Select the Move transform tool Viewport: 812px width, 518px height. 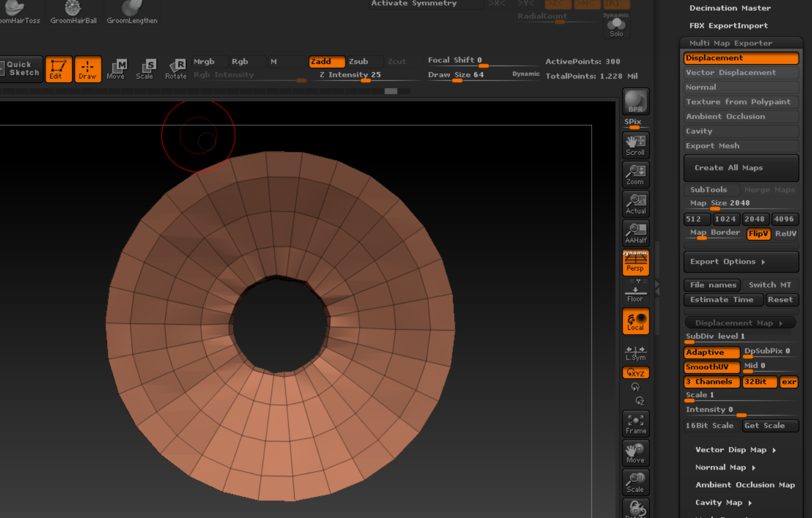116,69
